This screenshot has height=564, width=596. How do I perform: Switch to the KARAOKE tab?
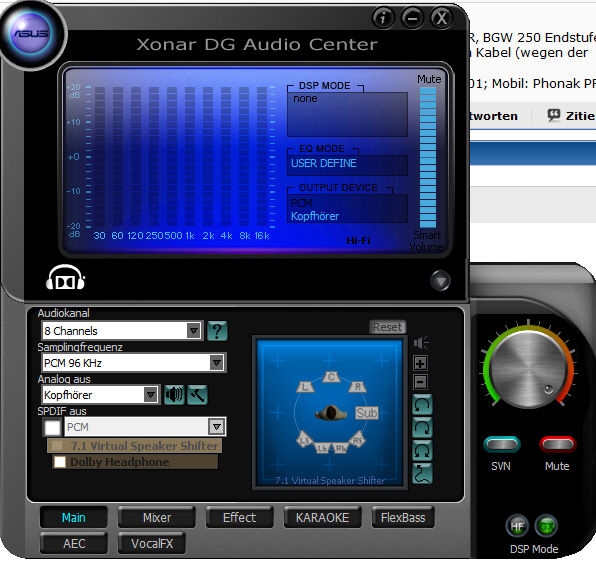322,518
